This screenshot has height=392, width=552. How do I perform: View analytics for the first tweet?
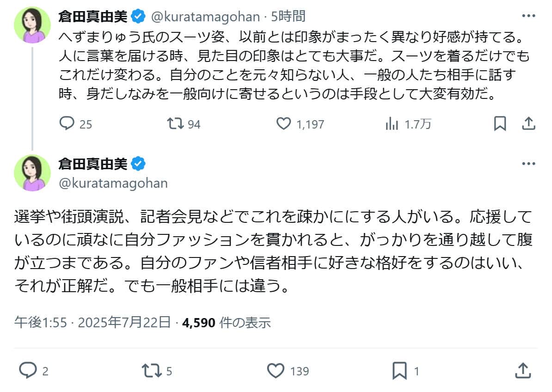393,124
